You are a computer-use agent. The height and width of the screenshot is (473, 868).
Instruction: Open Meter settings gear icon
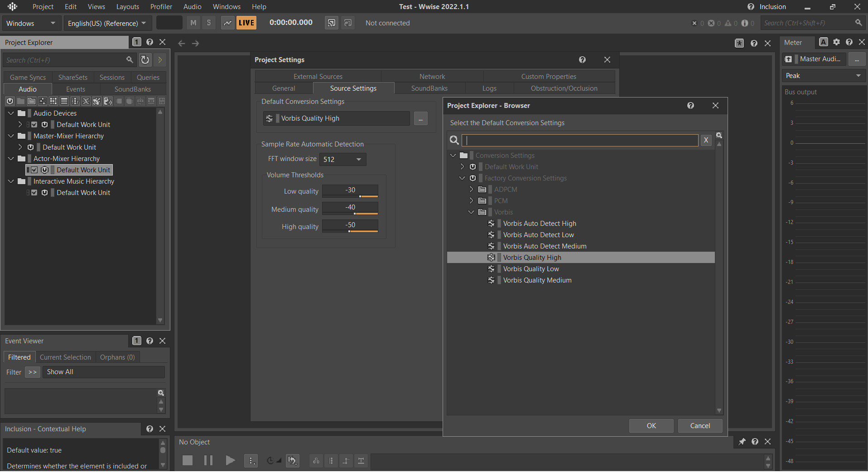click(x=836, y=42)
